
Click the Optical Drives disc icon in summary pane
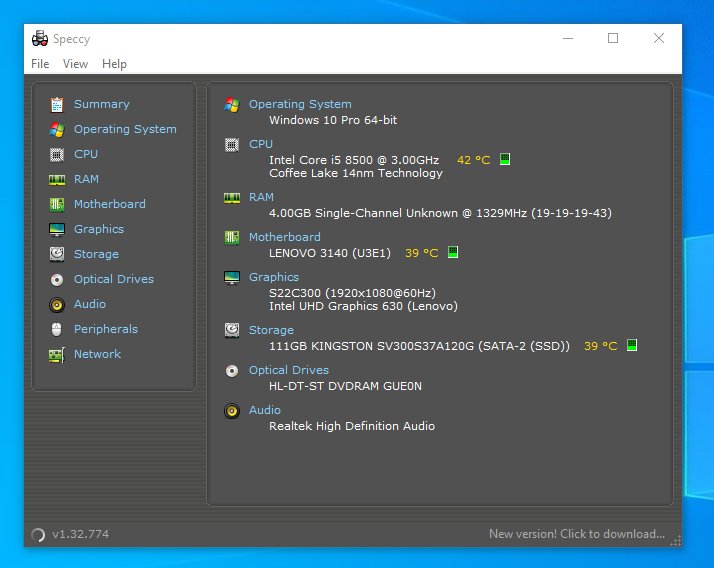(x=232, y=371)
